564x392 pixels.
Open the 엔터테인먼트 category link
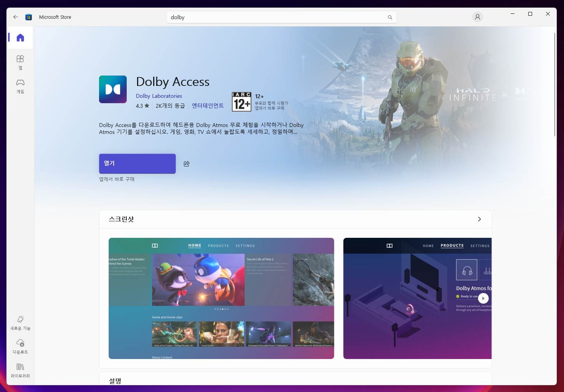[x=208, y=105]
